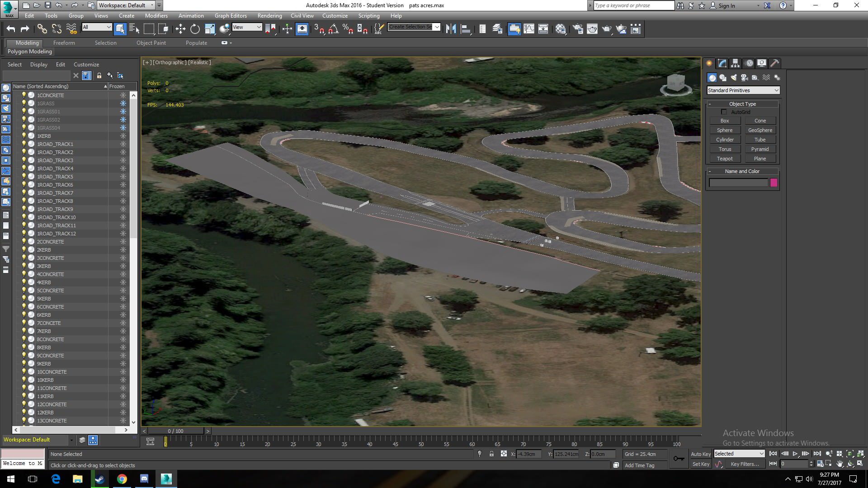The height and width of the screenshot is (488, 868).
Task: Open the Modifiers menu
Action: point(156,16)
